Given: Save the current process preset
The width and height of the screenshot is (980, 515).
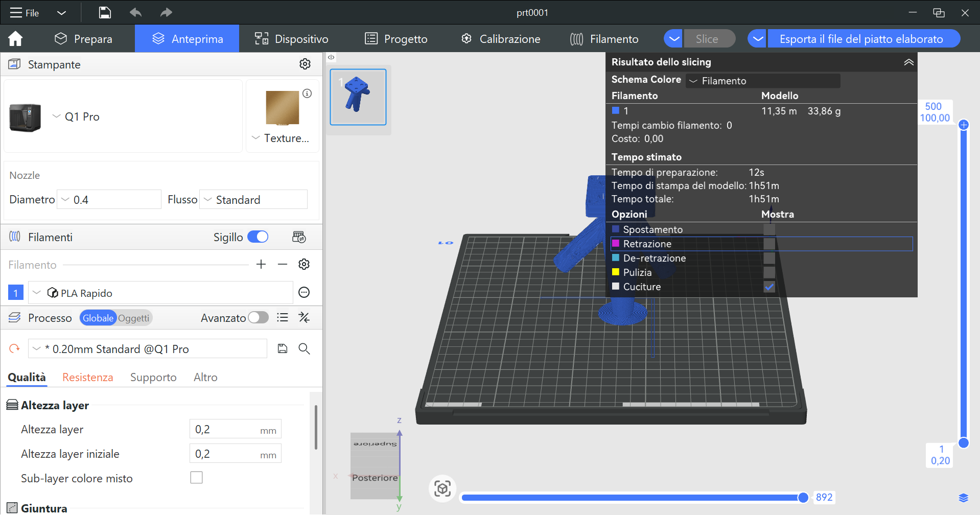Looking at the screenshot, I should [283, 348].
